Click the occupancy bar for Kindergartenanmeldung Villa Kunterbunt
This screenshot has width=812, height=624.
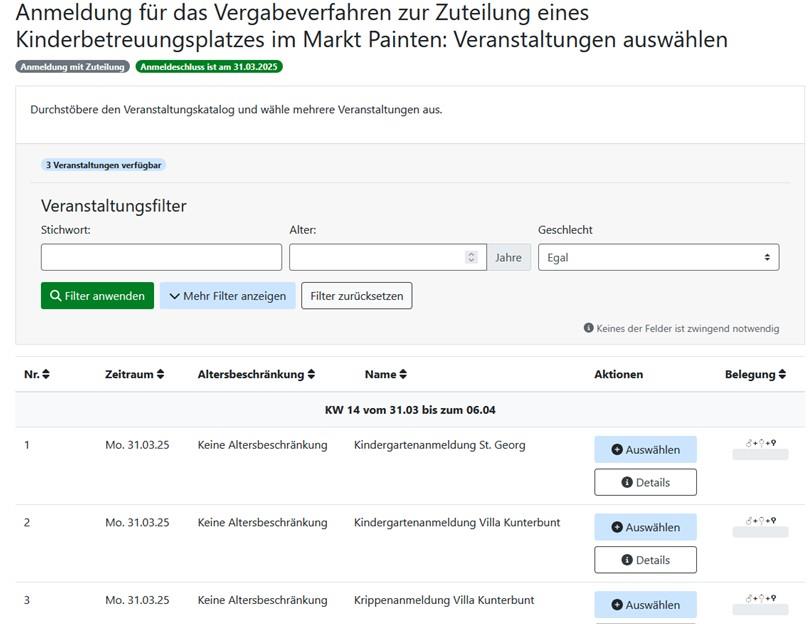point(760,532)
